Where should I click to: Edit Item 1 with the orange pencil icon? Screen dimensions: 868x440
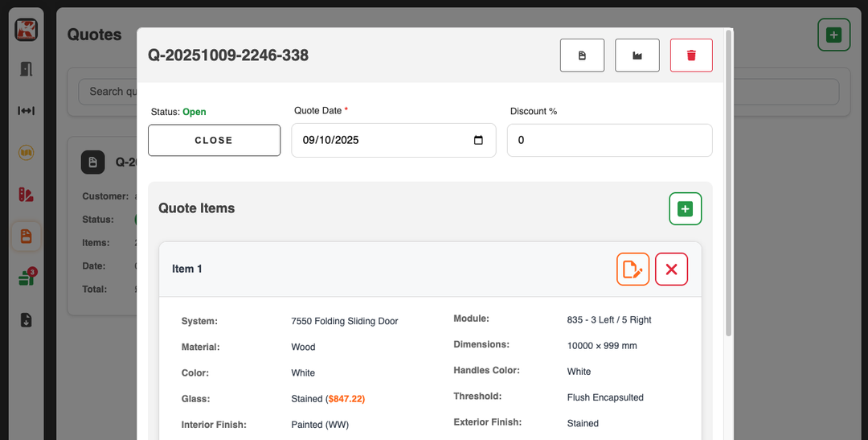click(x=633, y=269)
